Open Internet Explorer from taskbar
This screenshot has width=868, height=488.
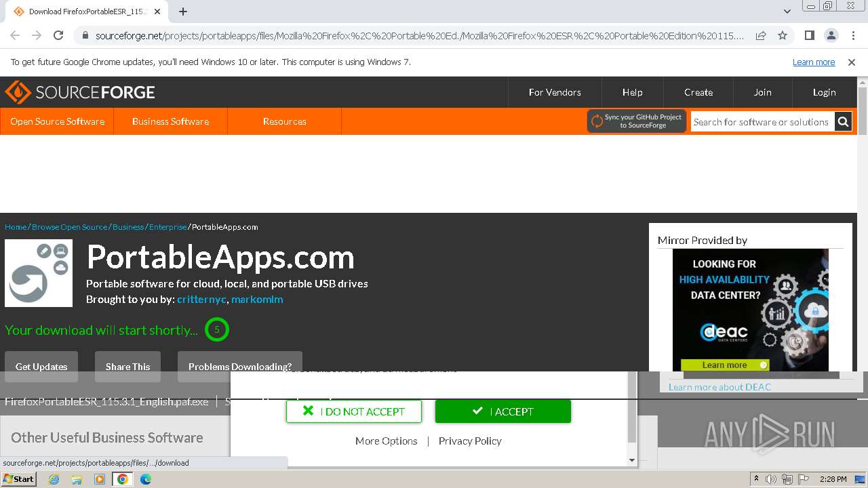54,479
